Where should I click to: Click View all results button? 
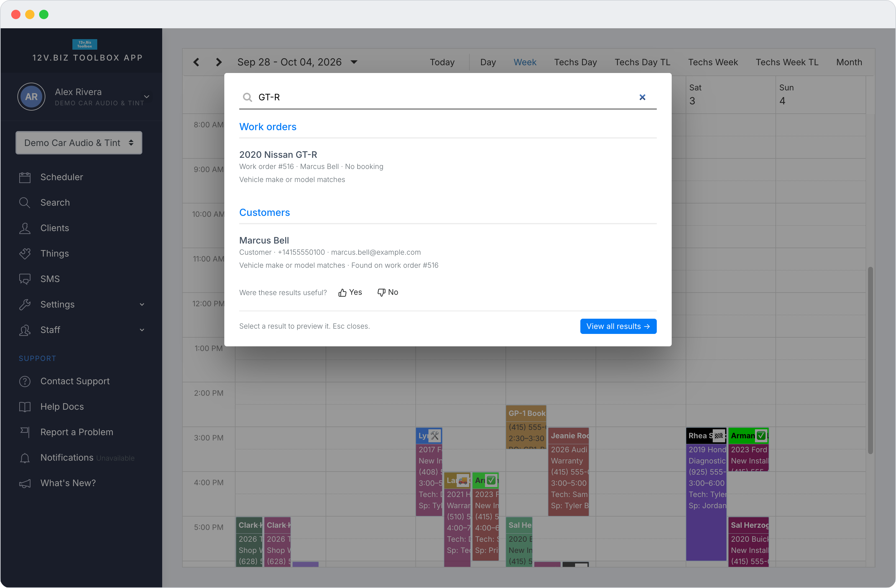click(618, 326)
